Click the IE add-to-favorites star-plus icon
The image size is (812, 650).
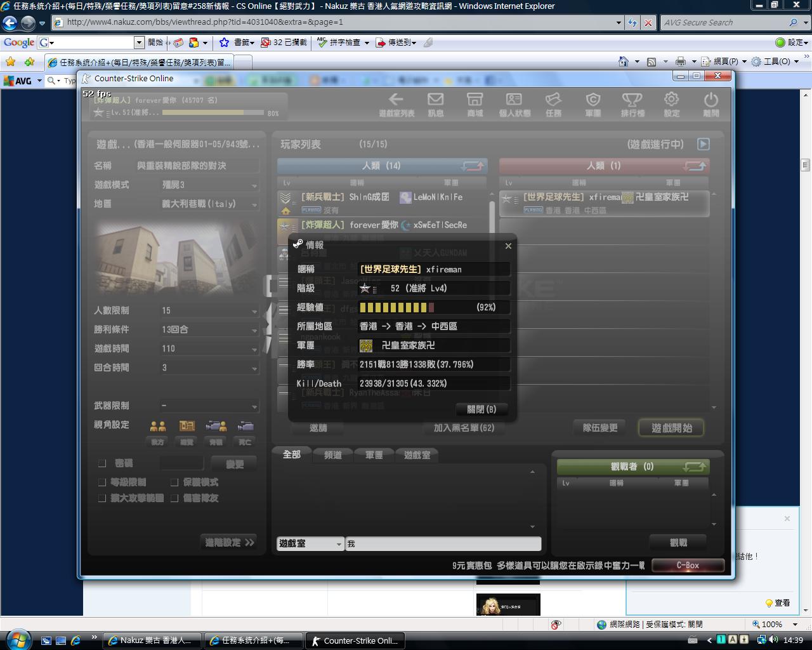tap(29, 62)
